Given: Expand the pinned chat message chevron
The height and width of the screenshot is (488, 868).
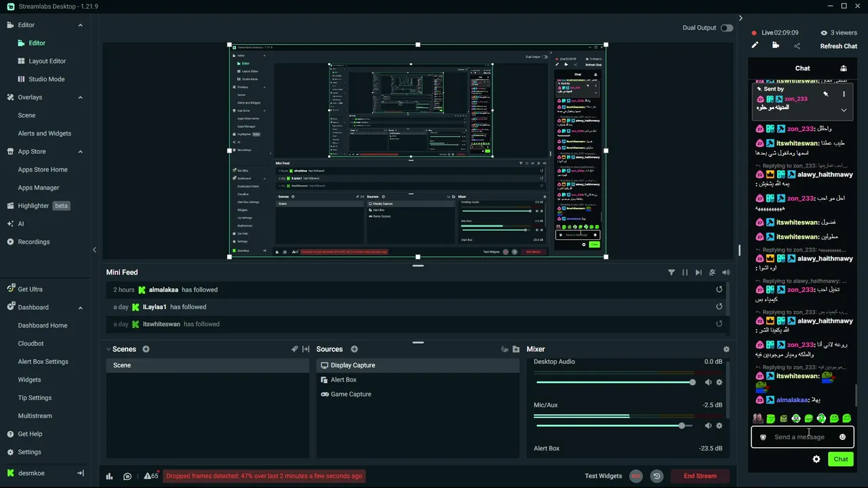Looking at the screenshot, I should (x=844, y=110).
